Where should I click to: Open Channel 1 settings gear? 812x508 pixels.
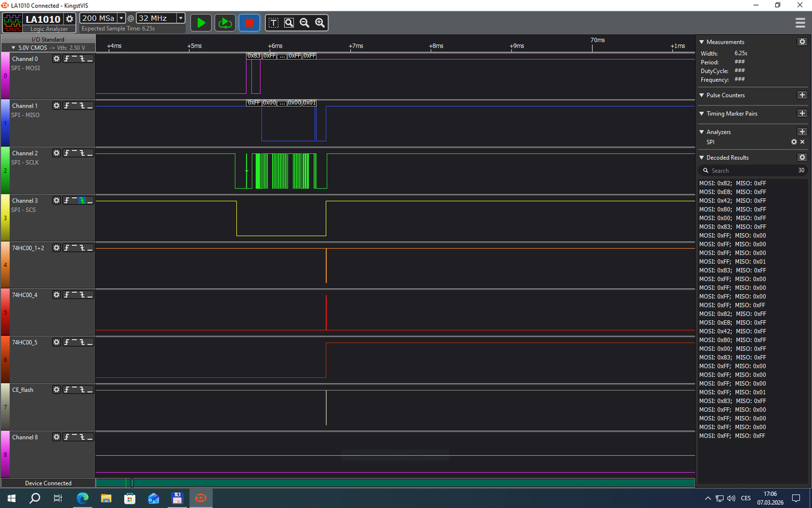[56, 105]
